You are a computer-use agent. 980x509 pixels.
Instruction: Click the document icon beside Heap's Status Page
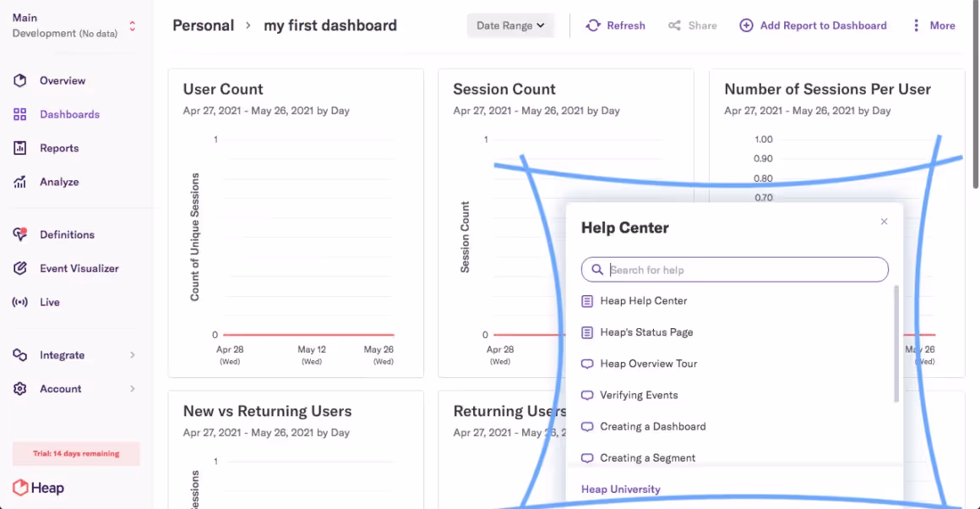587,332
